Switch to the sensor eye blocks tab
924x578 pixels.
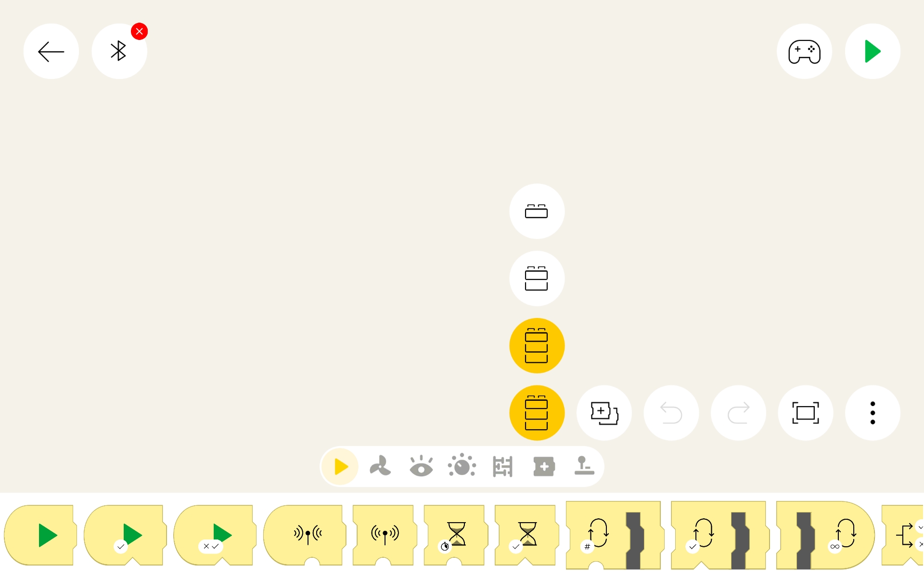coord(421,466)
